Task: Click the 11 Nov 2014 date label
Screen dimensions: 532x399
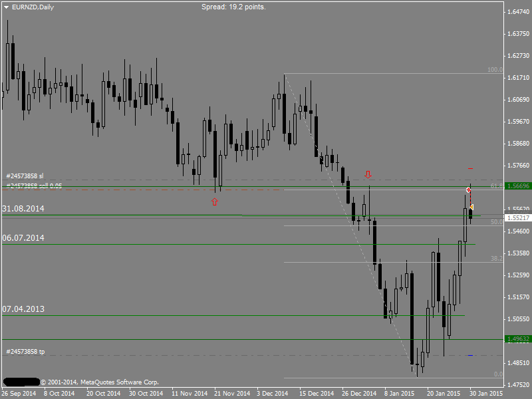Action: pyautogui.click(x=190, y=394)
